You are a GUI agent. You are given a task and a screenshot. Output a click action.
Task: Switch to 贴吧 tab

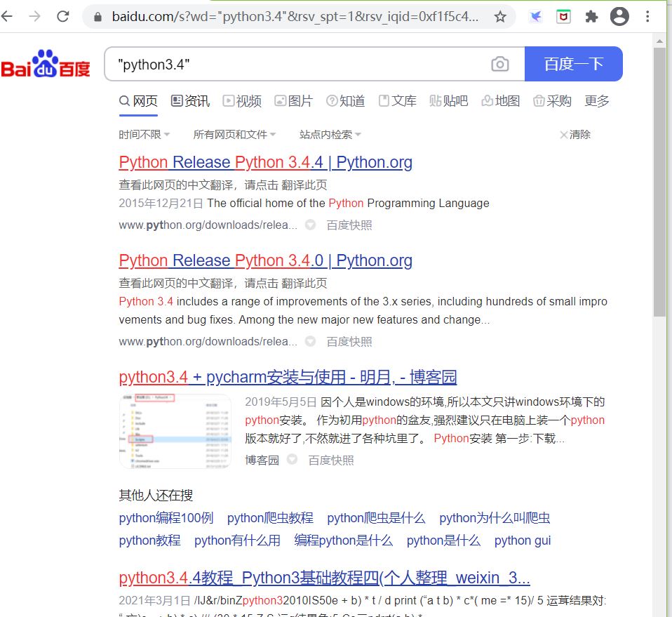pyautogui.click(x=449, y=101)
